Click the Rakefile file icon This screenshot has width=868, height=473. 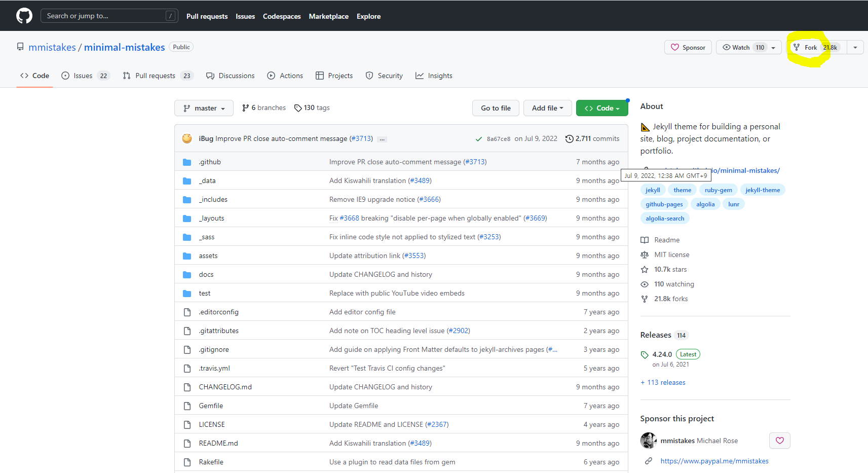tap(187, 462)
